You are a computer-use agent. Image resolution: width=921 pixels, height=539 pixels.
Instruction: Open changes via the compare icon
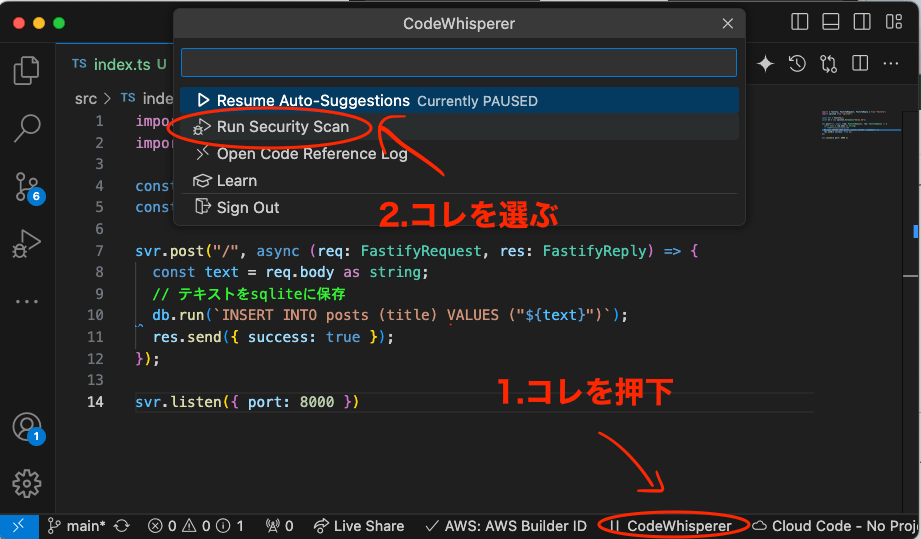click(828, 63)
